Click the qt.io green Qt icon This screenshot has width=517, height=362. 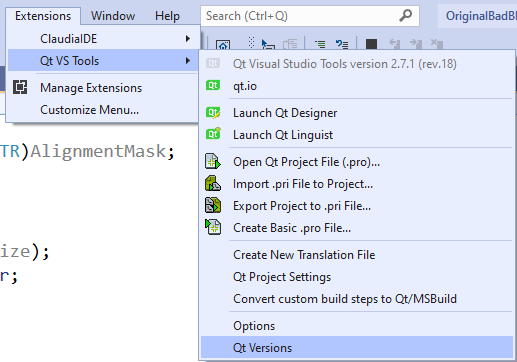pos(213,85)
